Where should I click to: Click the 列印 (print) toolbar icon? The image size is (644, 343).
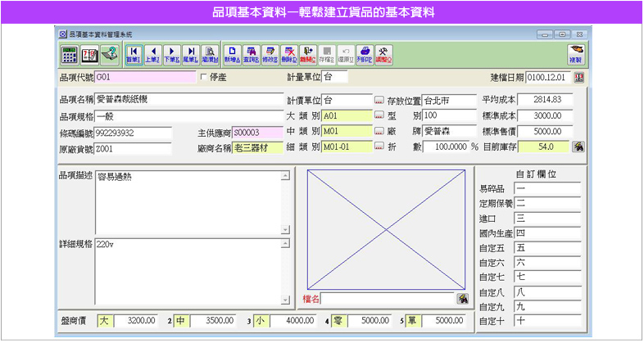coord(365,54)
